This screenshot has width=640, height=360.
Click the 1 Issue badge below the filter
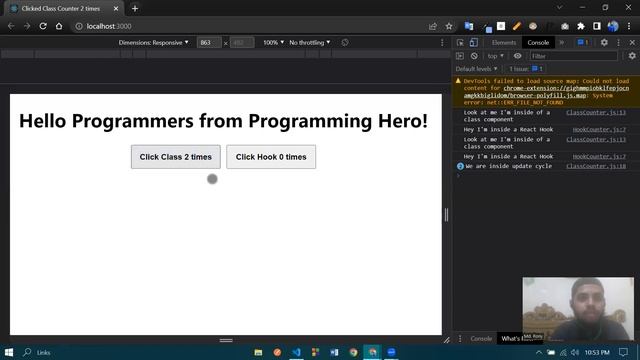point(526,69)
